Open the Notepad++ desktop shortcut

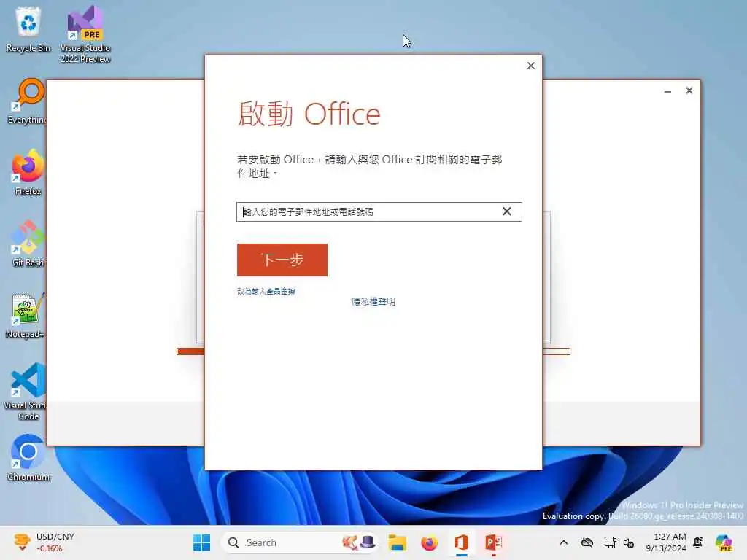[x=26, y=315]
